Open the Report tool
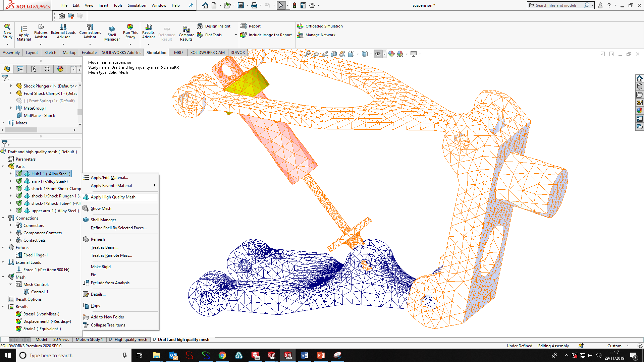Screen dimensions: 644x362 244,26
